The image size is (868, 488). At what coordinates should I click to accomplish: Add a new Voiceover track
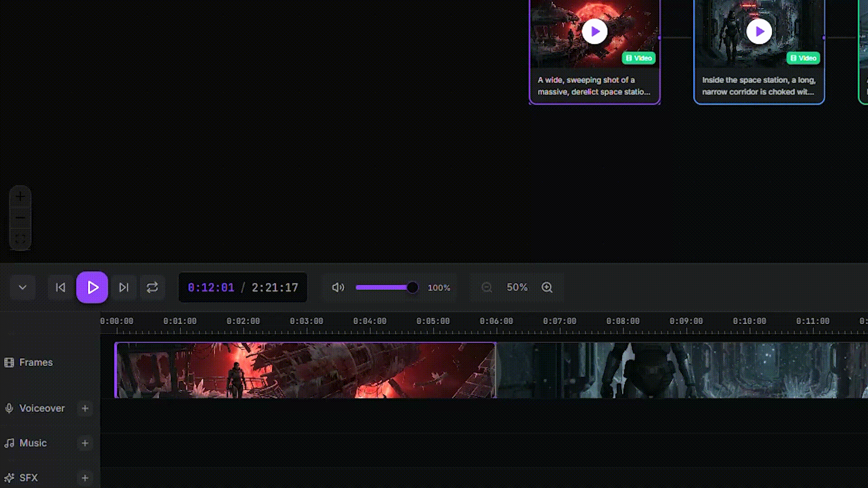coord(85,408)
